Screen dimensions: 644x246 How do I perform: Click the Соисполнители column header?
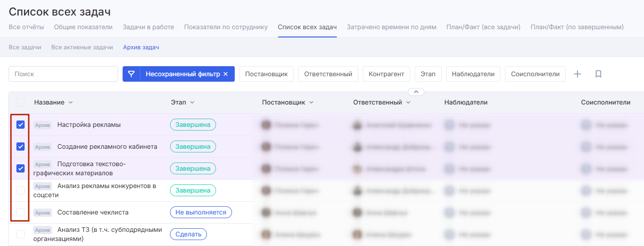point(606,102)
